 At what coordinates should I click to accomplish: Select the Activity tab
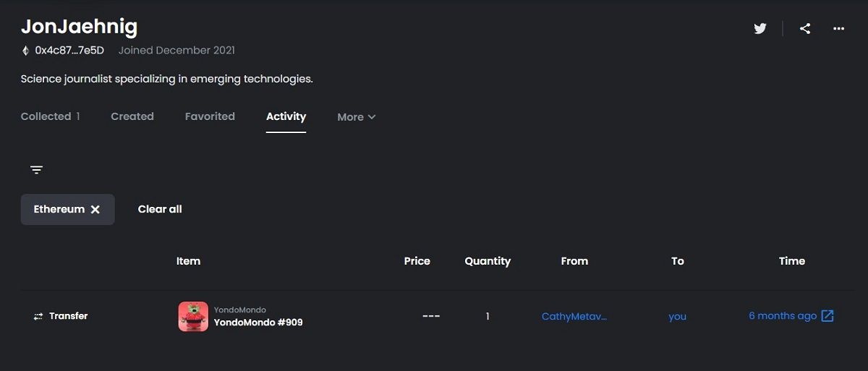point(286,116)
